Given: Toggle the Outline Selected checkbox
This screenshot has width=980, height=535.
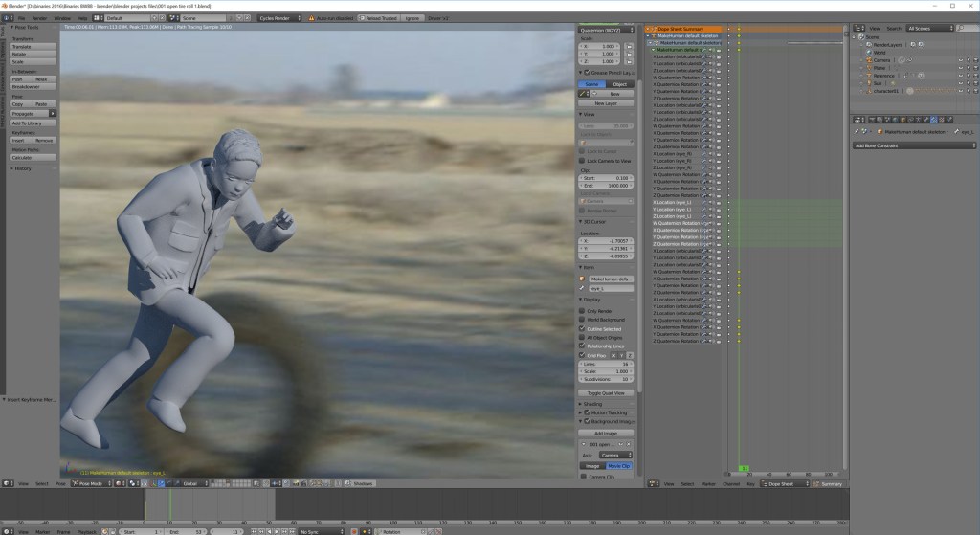Looking at the screenshot, I should pyautogui.click(x=582, y=328).
